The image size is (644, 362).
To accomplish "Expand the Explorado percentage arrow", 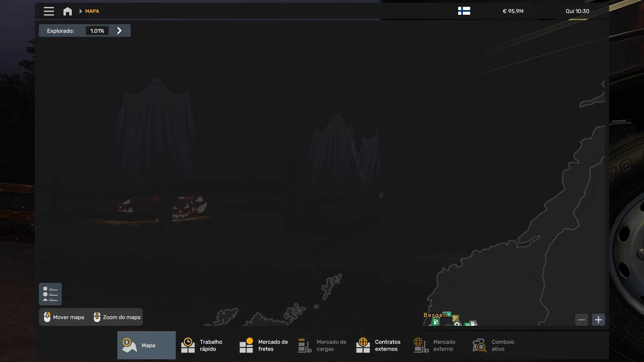I will 119,31.
